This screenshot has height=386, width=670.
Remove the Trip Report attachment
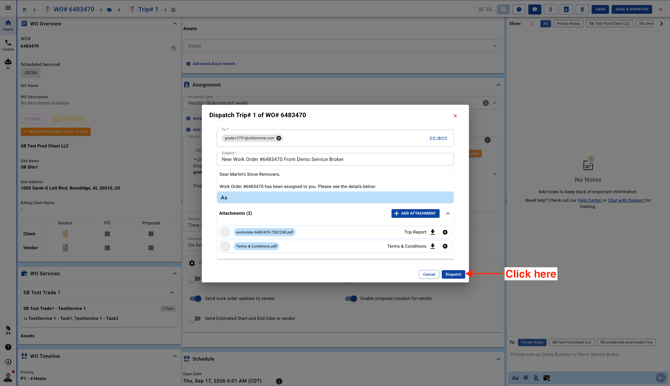click(445, 232)
